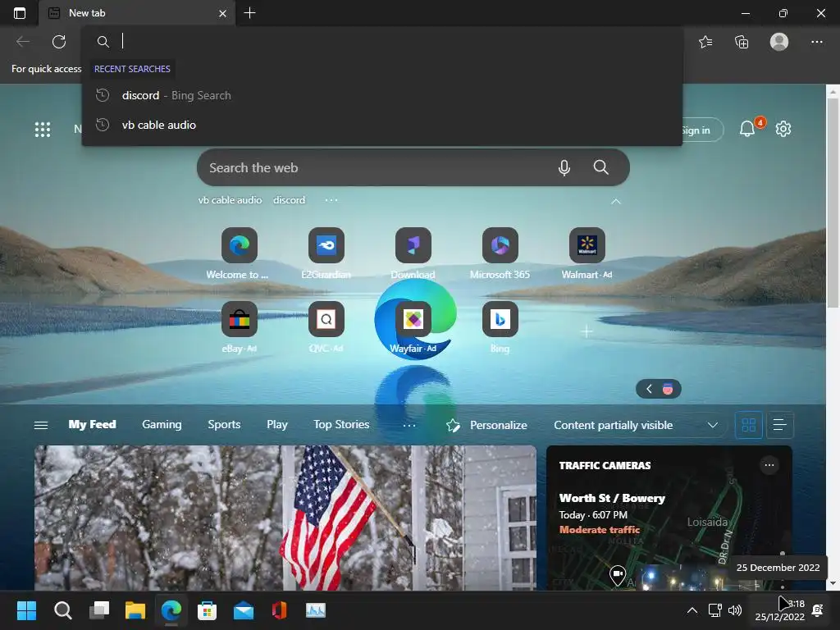
Task: Expand the background carousel arrow
Action: (x=650, y=389)
